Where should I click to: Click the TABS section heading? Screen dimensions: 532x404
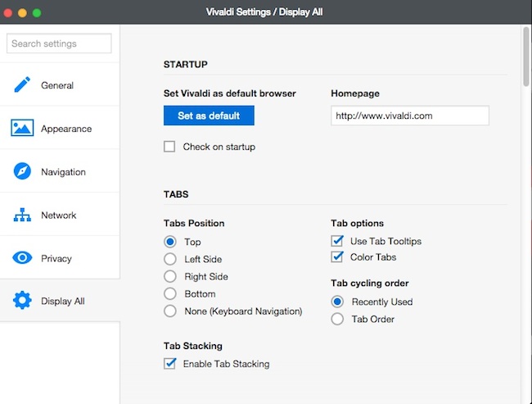click(176, 194)
